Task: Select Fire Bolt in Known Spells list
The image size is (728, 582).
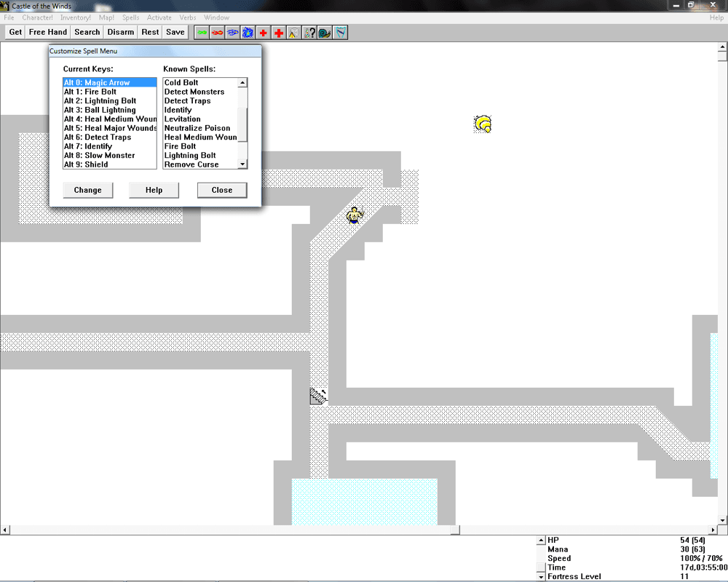Action: [201, 146]
